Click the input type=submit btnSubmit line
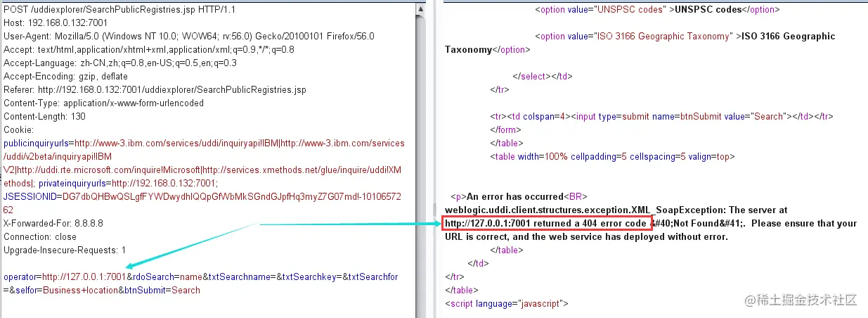 661,117
